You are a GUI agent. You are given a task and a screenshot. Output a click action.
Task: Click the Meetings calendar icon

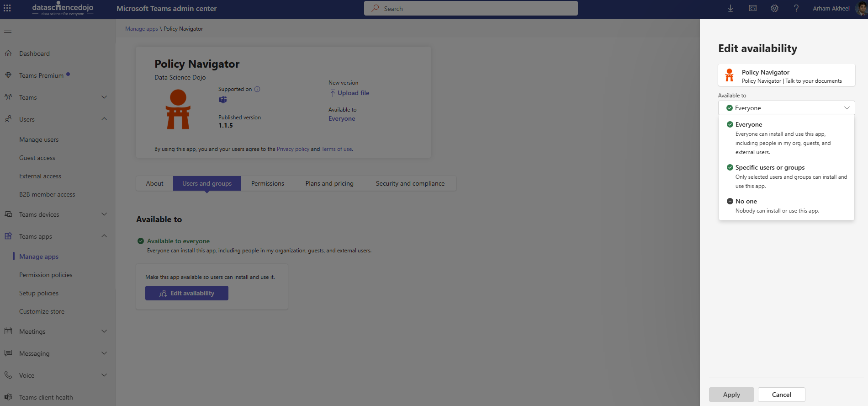(x=8, y=331)
